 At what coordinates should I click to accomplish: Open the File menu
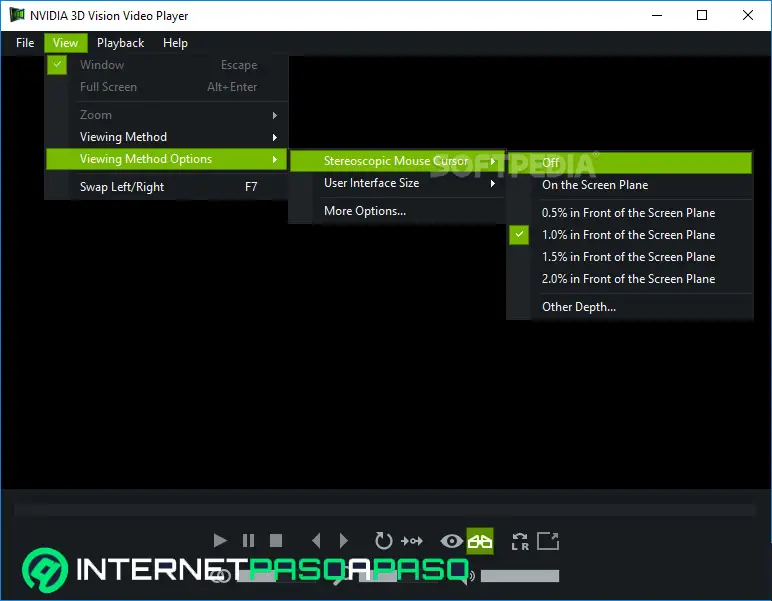[25, 43]
